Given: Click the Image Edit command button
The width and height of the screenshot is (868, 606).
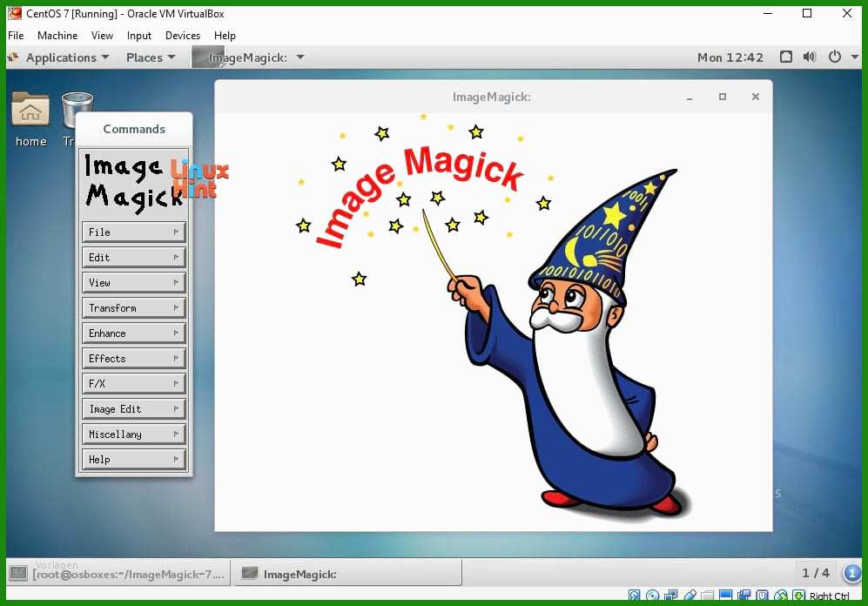Looking at the screenshot, I should 134,409.
